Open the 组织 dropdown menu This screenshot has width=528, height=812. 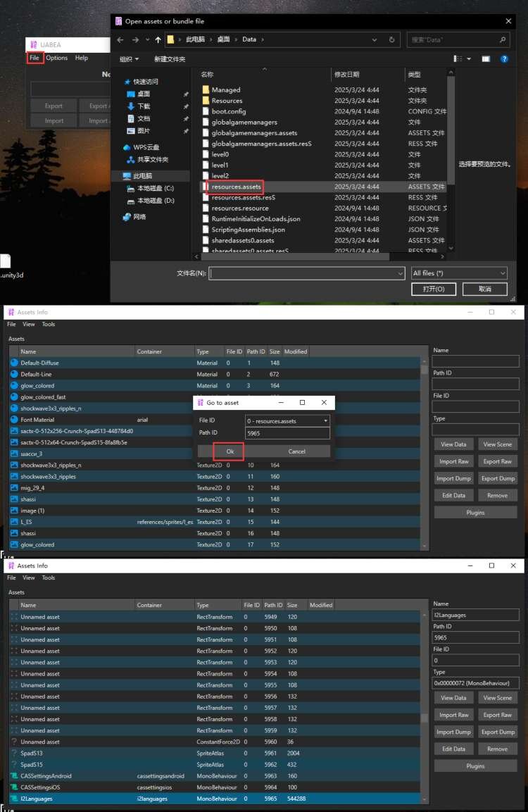[x=129, y=59]
